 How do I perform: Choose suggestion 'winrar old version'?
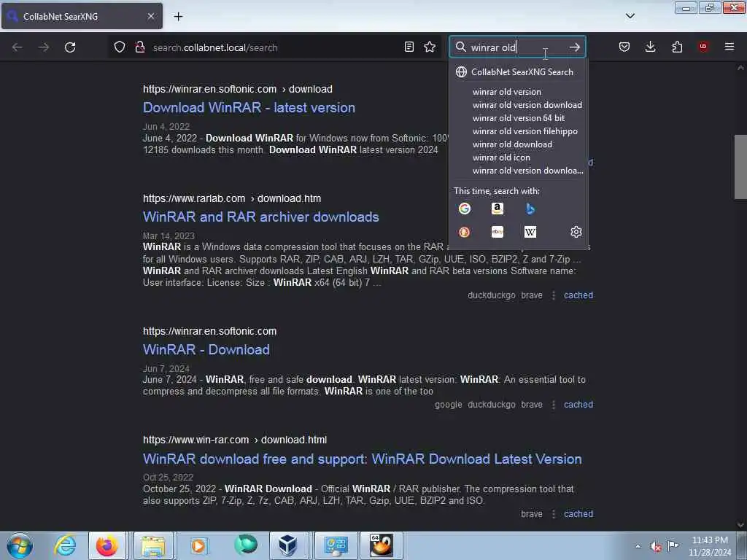click(507, 92)
